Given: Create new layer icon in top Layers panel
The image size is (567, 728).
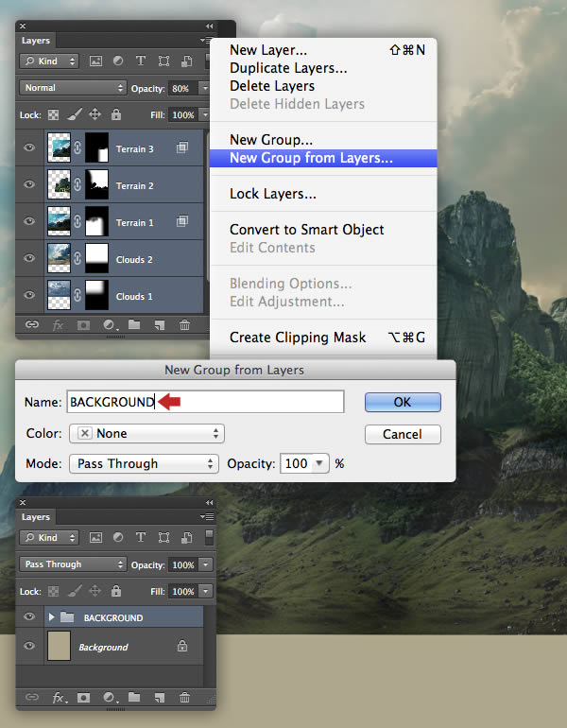Looking at the screenshot, I should click(160, 325).
